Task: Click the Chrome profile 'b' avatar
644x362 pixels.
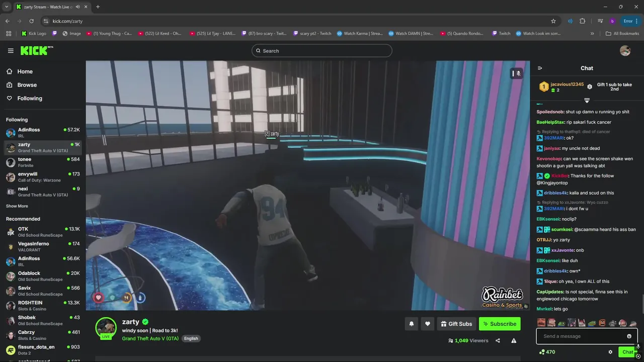Action: click(x=612, y=21)
